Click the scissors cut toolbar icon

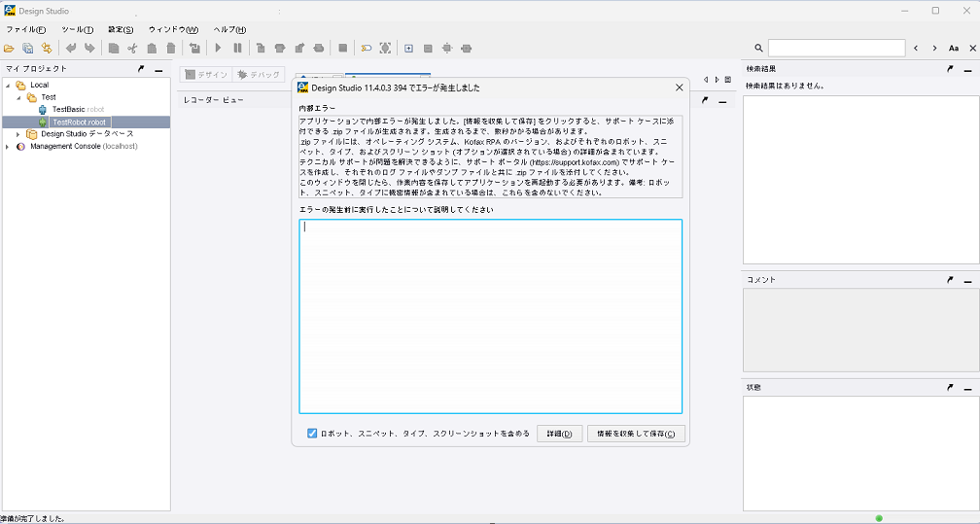point(132,49)
